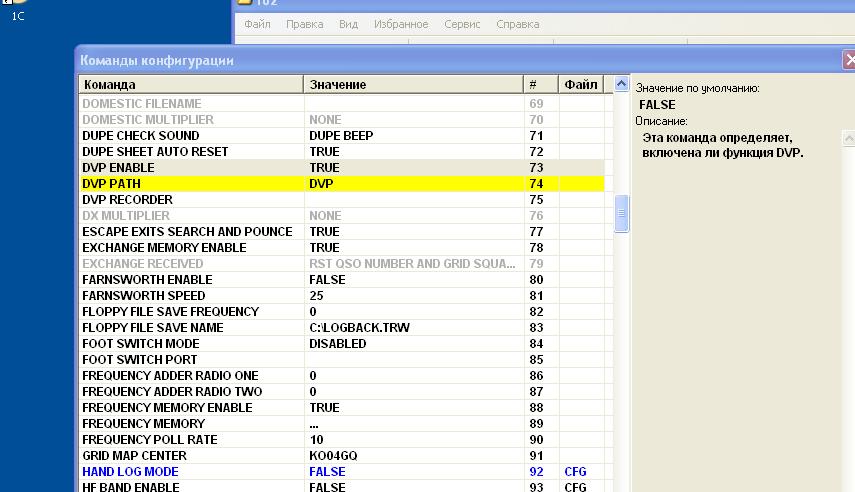Screen dimensions: 855x492
Task: Click the FARNSWORTH SPEED value 25
Action: click(317, 296)
